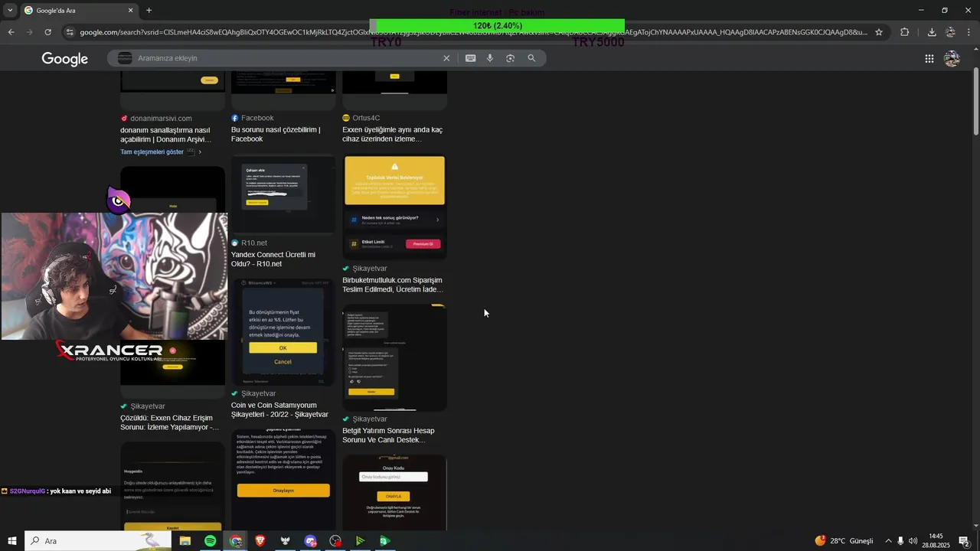
Task: Open Coin ve Coin Satamıyorum Şikayetleri result
Action: (279, 410)
